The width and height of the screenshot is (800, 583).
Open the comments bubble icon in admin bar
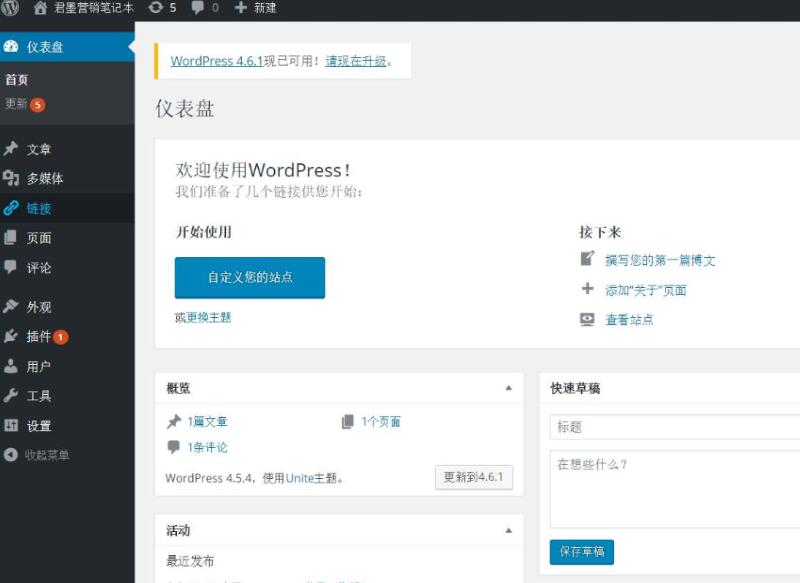click(x=197, y=8)
